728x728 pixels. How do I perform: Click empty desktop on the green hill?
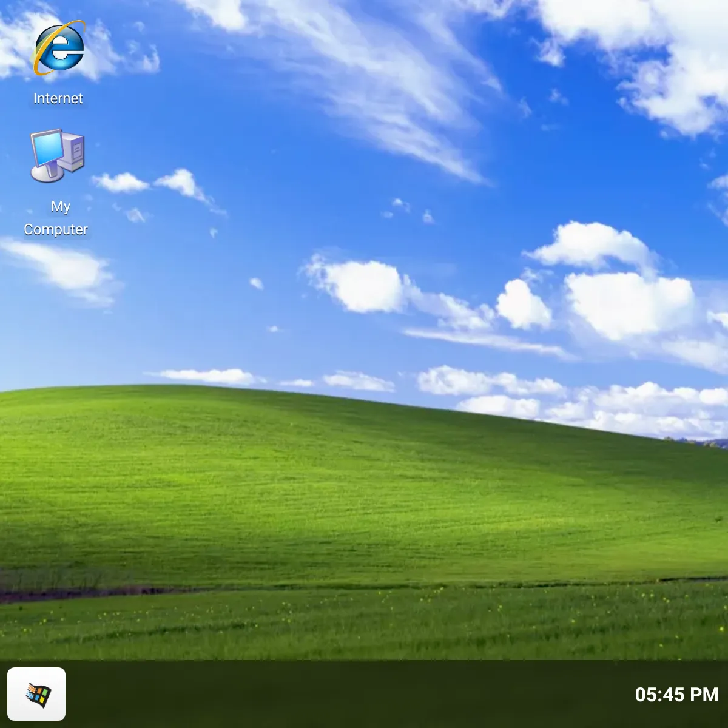303,485
